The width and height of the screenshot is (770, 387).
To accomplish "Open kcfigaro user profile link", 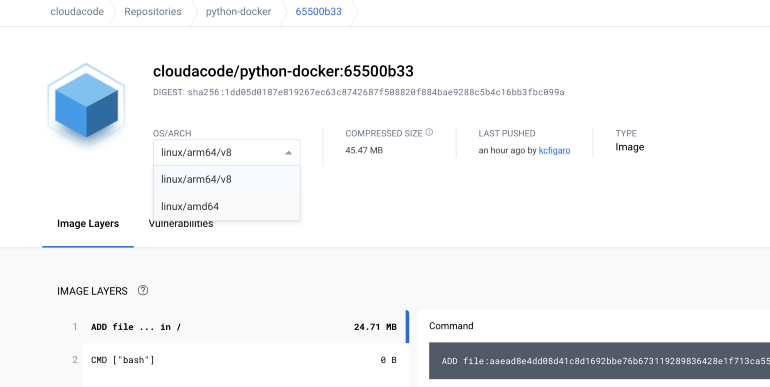I will click(554, 150).
